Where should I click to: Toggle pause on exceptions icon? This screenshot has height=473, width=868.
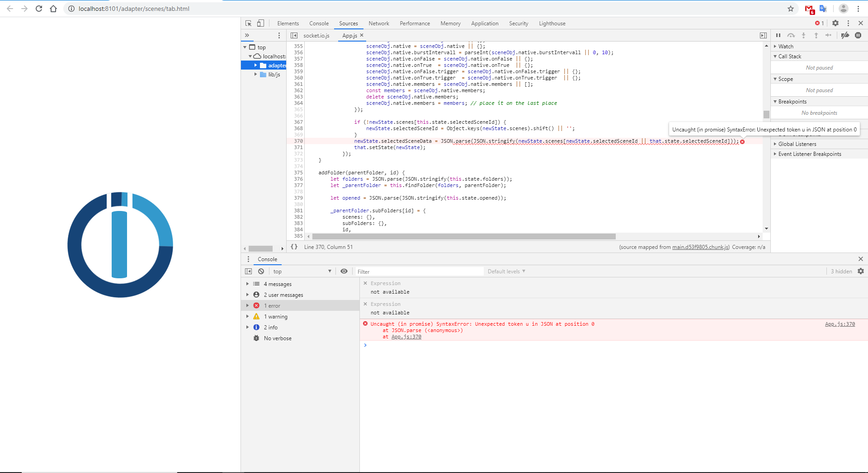(858, 35)
